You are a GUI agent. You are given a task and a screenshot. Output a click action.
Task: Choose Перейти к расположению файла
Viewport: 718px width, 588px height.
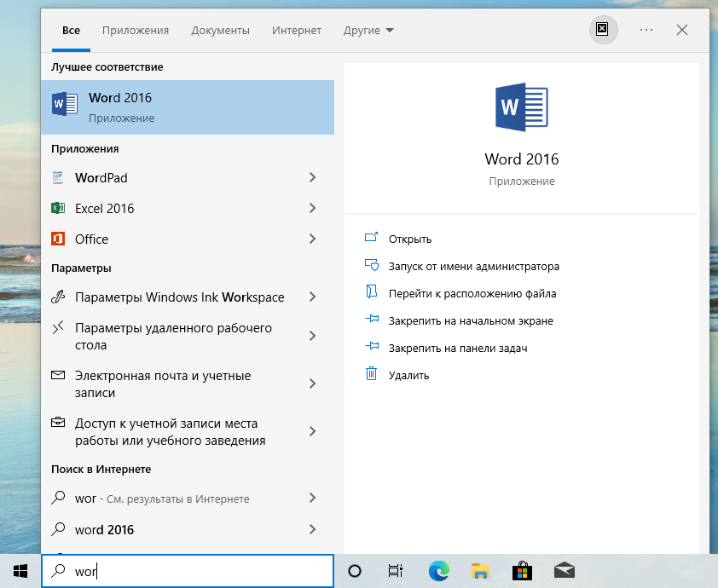tap(472, 294)
